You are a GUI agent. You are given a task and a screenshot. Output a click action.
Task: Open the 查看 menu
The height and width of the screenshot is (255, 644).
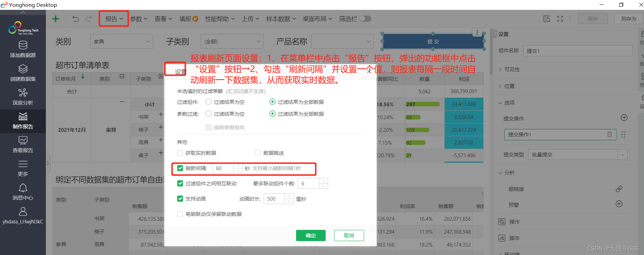pyautogui.click(x=163, y=19)
